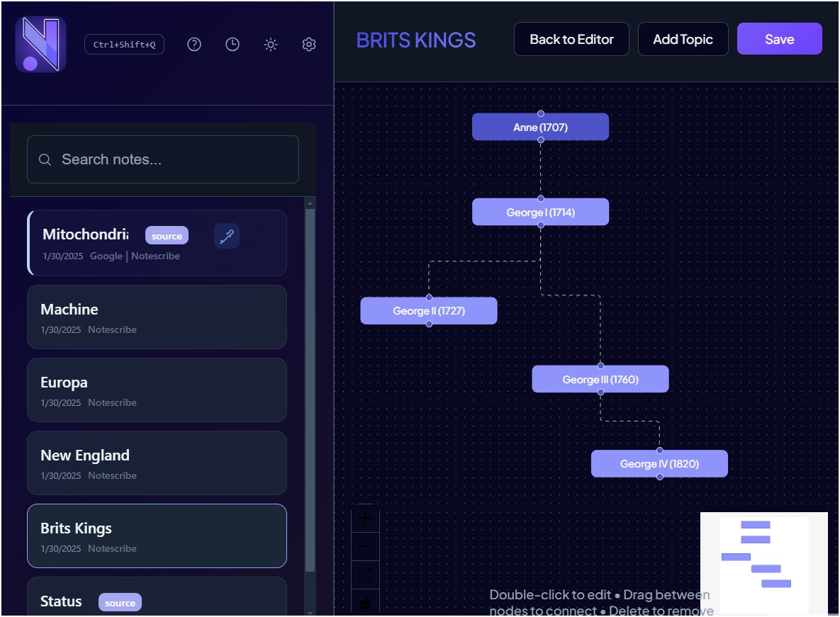Click the Back to Editor button
Screen dimensions: 840x617
(x=571, y=39)
